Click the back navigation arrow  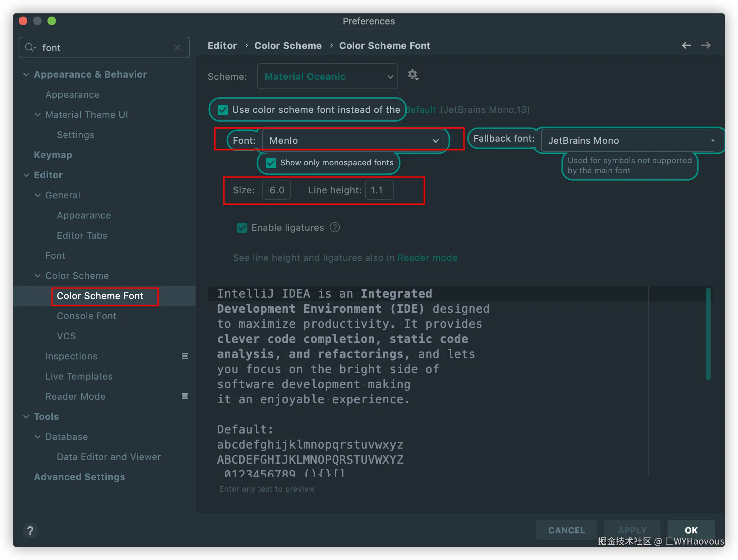pos(686,45)
